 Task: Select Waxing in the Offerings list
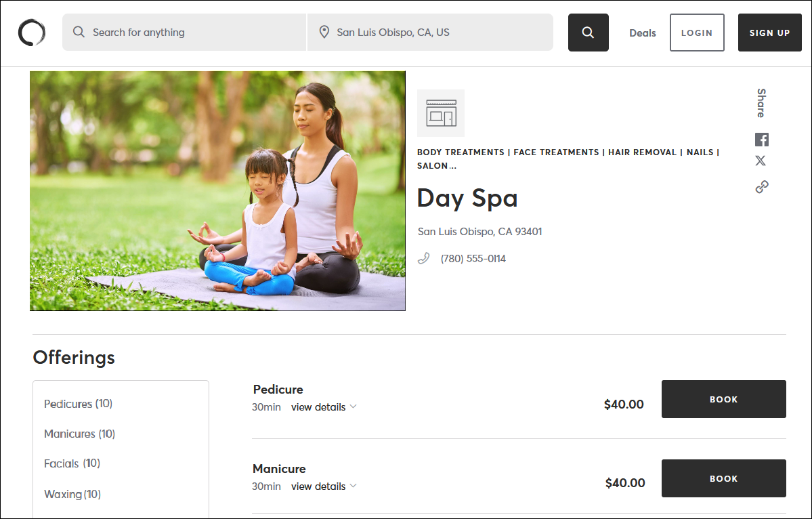tap(72, 494)
